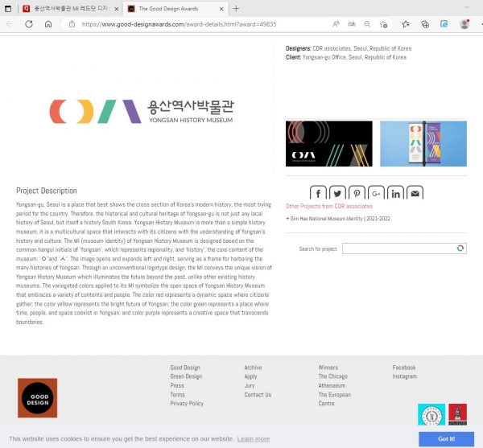
Task: Click Other Projects from CDR associates
Action: coord(329,206)
